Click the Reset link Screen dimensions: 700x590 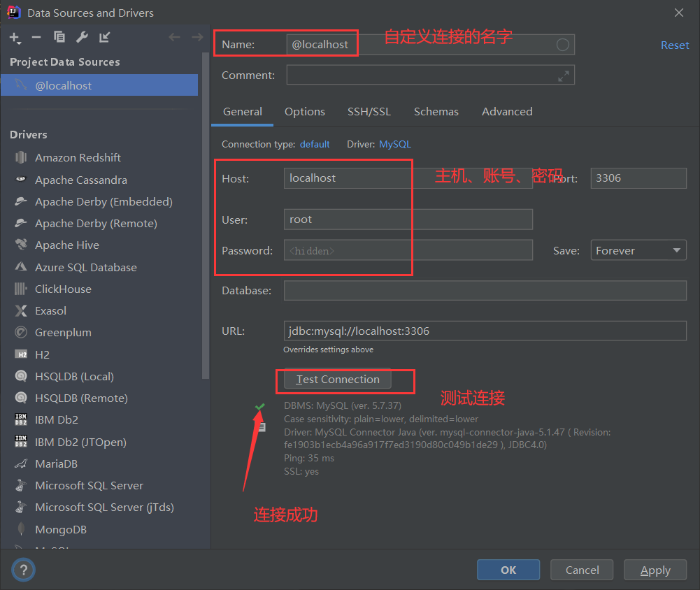click(675, 45)
